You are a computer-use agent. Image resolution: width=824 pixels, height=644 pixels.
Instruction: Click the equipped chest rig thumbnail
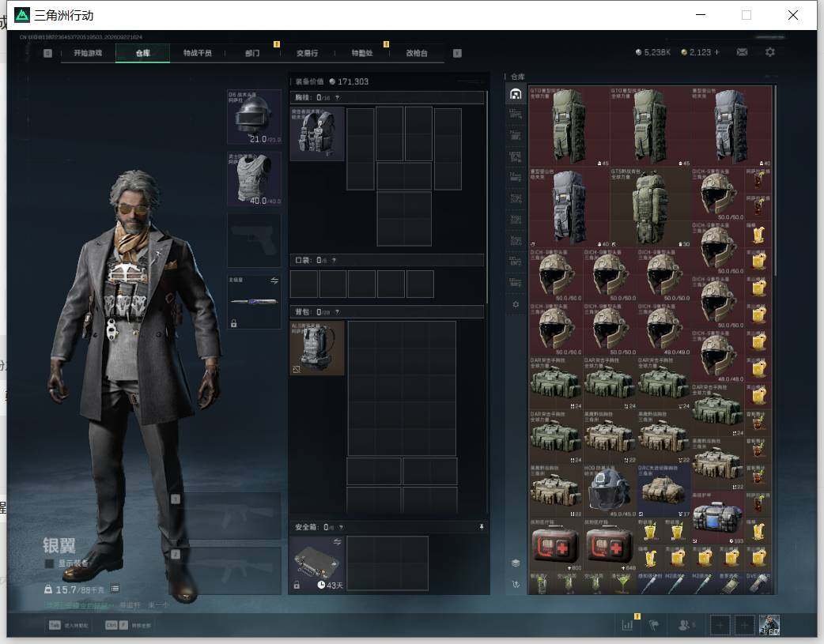[317, 134]
